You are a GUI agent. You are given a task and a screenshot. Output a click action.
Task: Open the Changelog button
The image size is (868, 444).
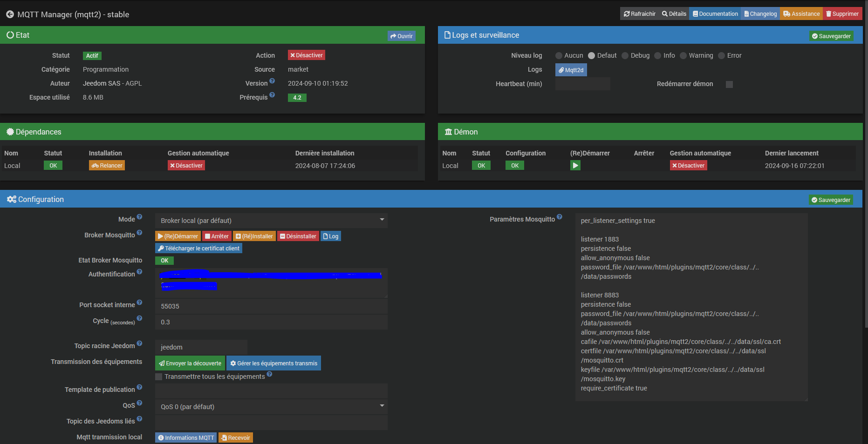pyautogui.click(x=760, y=14)
